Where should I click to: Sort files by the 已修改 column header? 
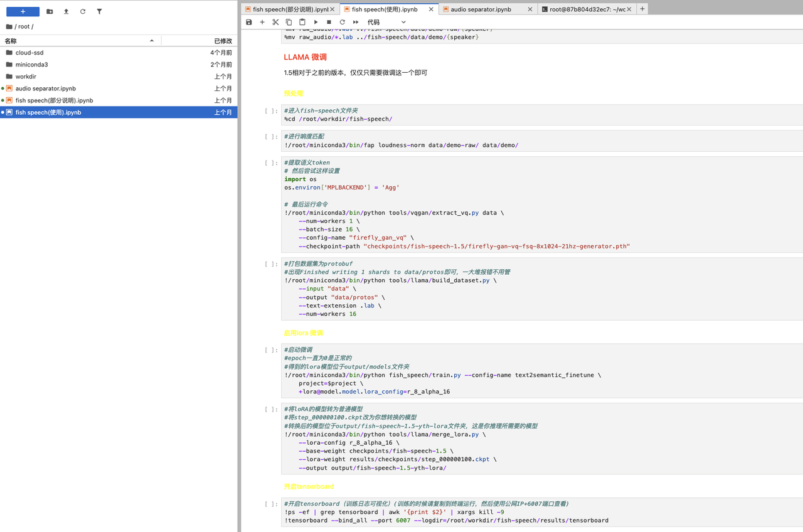coord(199,40)
